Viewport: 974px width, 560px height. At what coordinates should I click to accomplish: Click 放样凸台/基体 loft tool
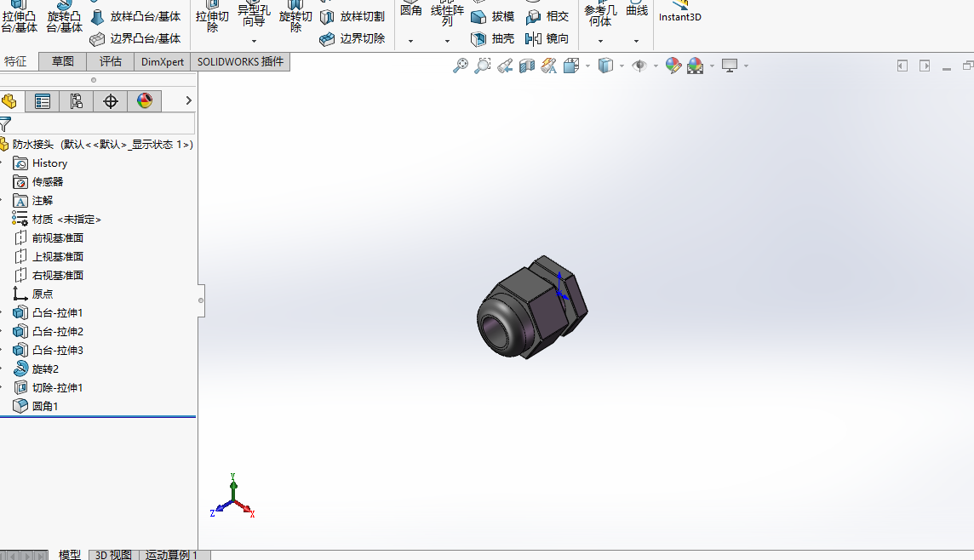click(x=135, y=17)
